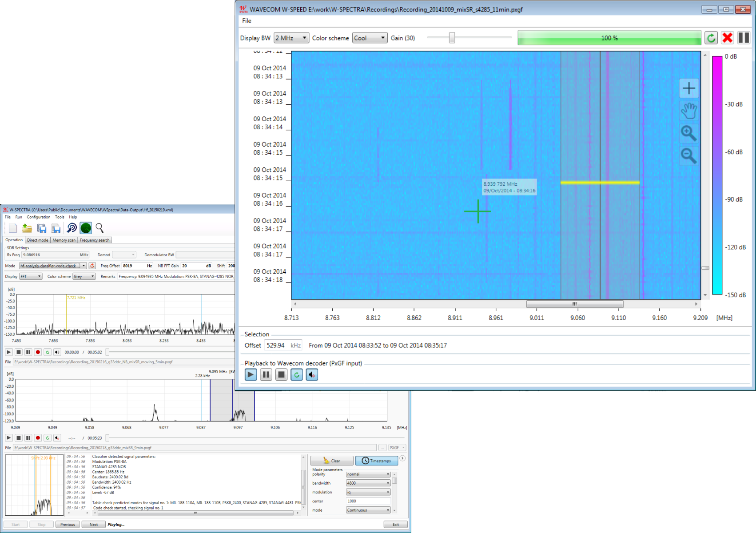Viewport: 756px width, 533px height.
Task: Toggle loop on the 00:05:23 player
Action: tap(48, 438)
